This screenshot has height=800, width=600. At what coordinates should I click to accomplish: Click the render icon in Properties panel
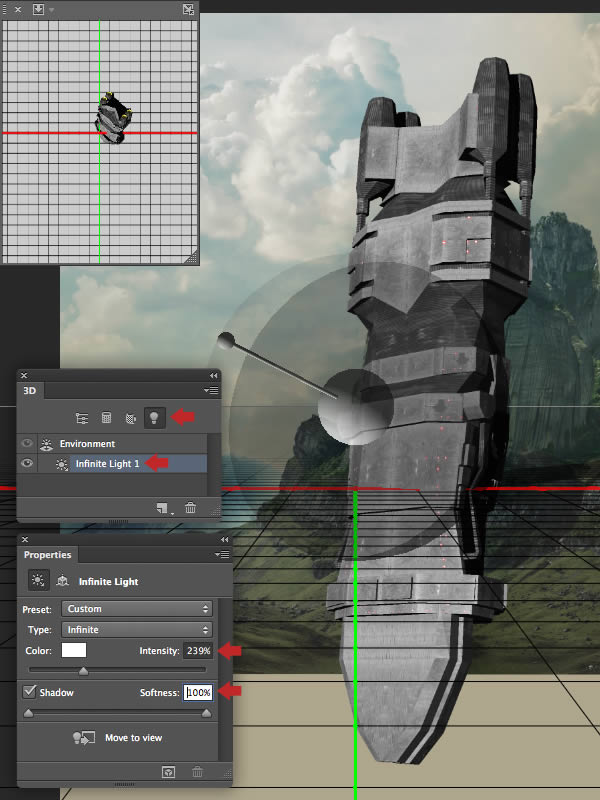(x=168, y=772)
